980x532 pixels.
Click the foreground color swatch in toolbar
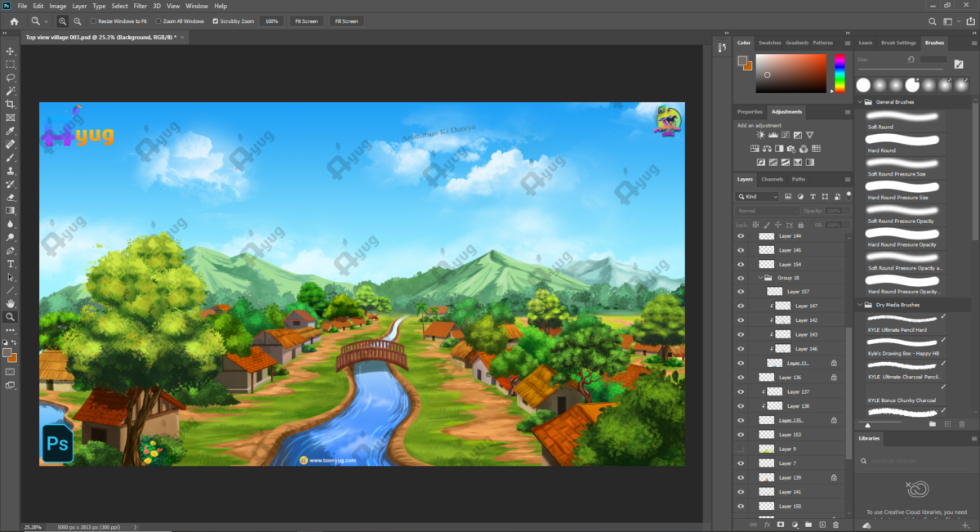pos(7,352)
